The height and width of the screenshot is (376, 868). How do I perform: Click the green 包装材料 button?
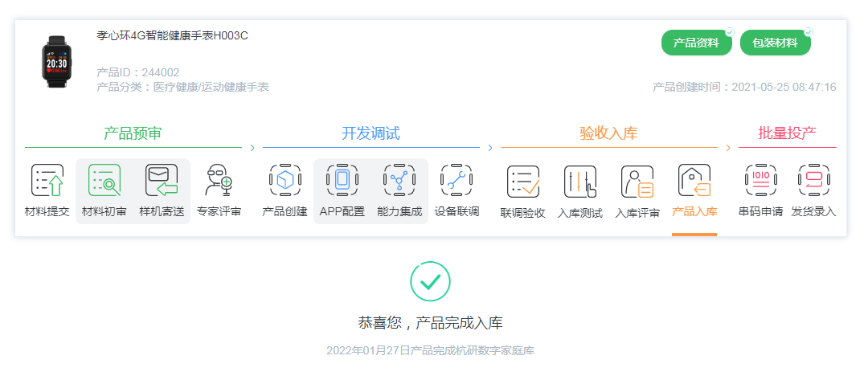775,43
